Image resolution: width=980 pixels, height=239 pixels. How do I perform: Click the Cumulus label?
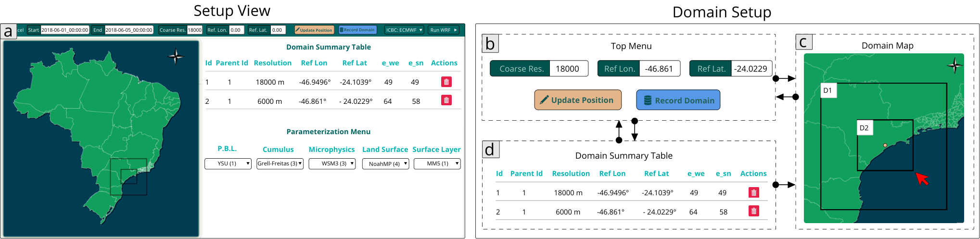click(x=278, y=150)
